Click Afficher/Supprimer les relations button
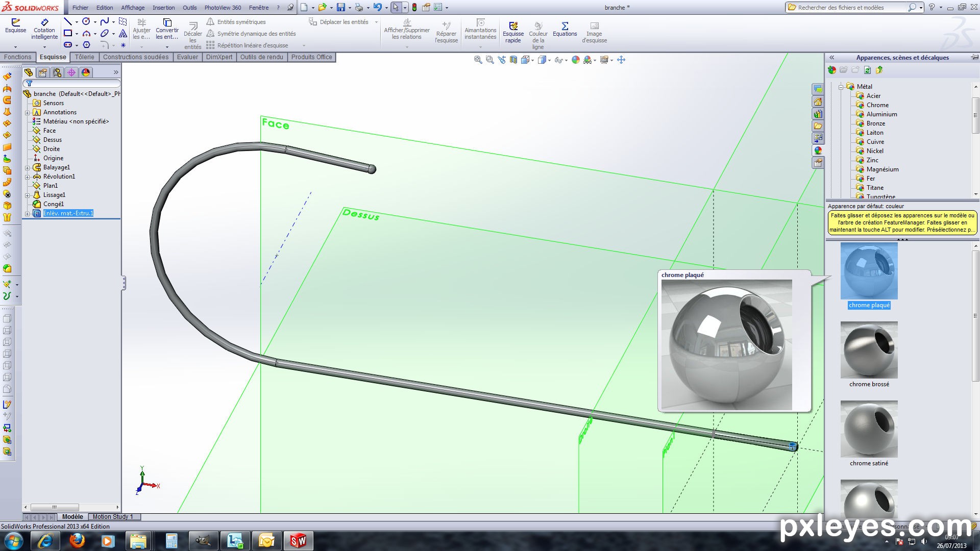980x551 pixels. (x=407, y=29)
